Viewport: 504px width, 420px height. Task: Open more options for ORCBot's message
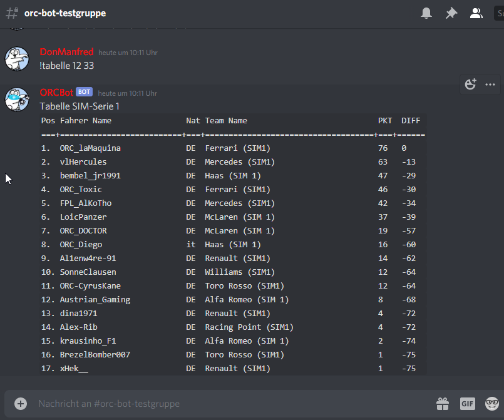(490, 85)
